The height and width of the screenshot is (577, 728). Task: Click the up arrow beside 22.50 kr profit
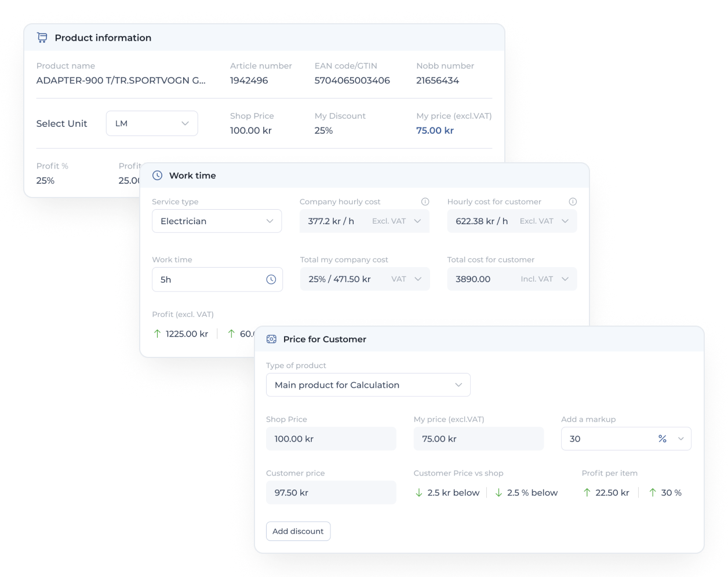[x=587, y=492]
